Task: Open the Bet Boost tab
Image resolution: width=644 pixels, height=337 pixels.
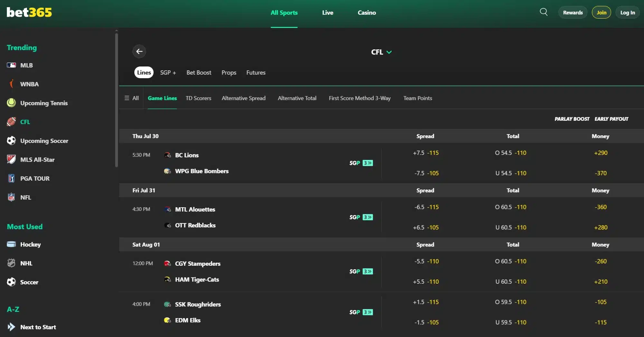Action: (x=199, y=72)
